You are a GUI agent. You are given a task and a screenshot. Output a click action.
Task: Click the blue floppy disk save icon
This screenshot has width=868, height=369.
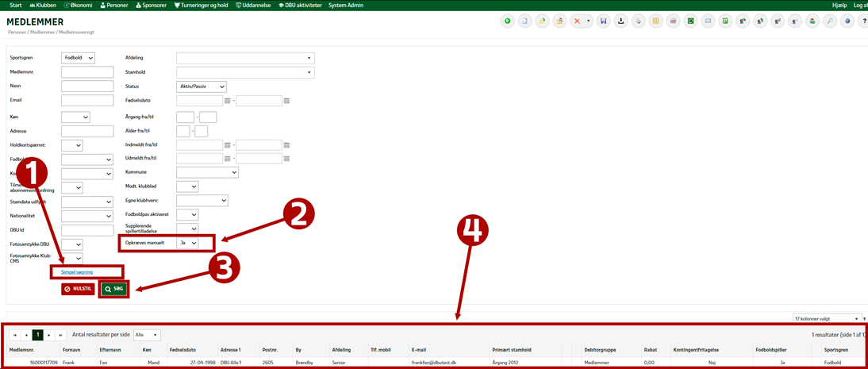pos(604,21)
